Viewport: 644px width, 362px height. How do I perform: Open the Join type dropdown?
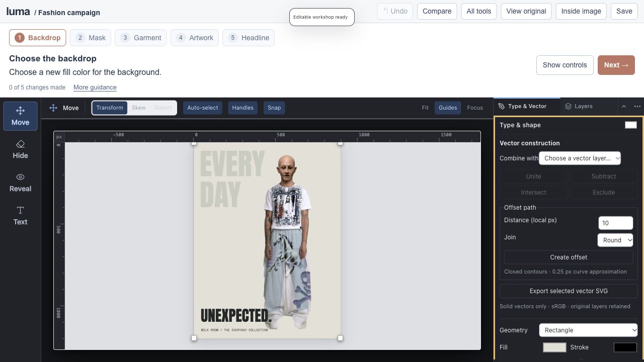[615, 240]
